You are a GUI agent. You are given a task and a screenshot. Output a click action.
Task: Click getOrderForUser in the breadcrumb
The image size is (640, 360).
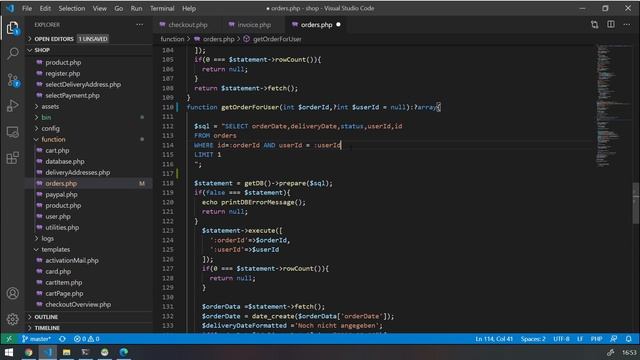coord(277,39)
